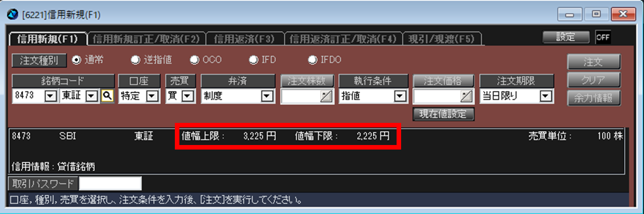The image size is (644, 214).
Task: Select the IFDO radio button
Action: pyautogui.click(x=313, y=60)
